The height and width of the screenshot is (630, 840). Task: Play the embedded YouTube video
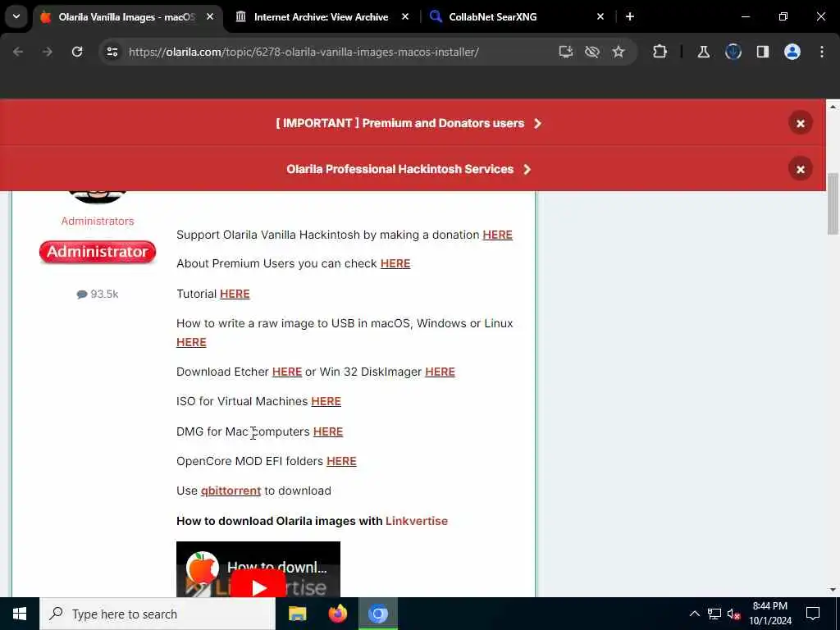(258, 586)
